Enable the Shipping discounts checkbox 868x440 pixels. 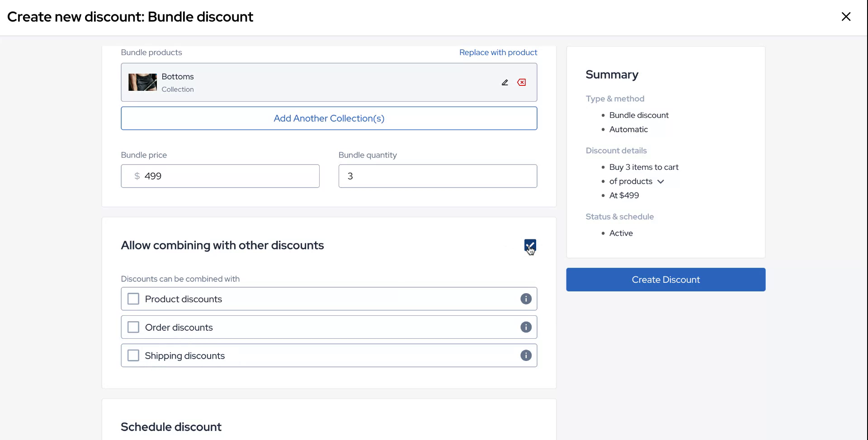133,356
